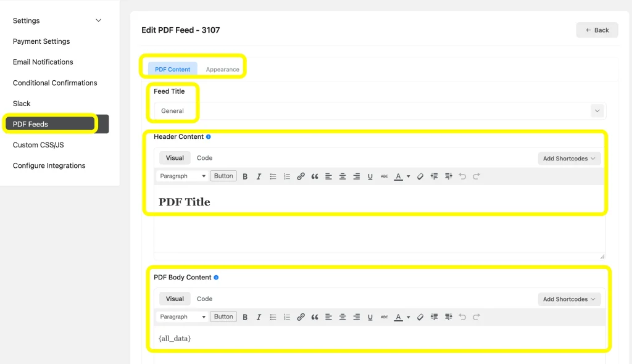This screenshot has height=364, width=632.
Task: Redo in Header Content editor
Action: coord(476,176)
